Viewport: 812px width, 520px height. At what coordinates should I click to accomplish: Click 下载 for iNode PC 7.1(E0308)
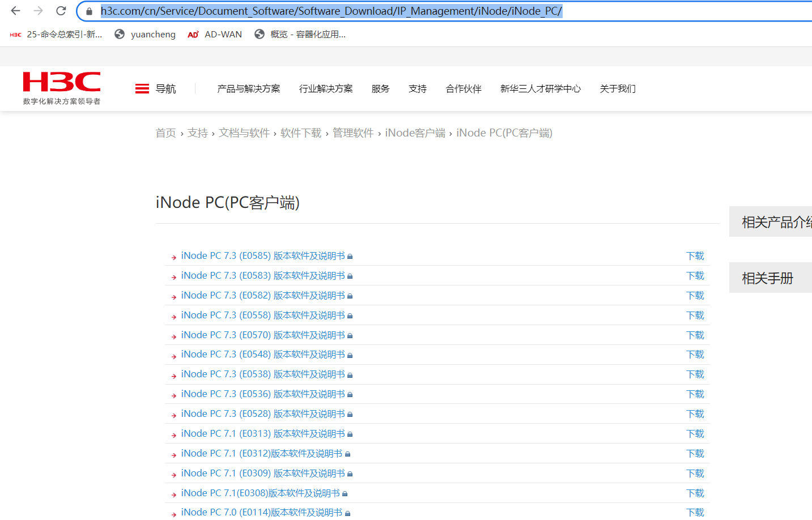pos(695,493)
